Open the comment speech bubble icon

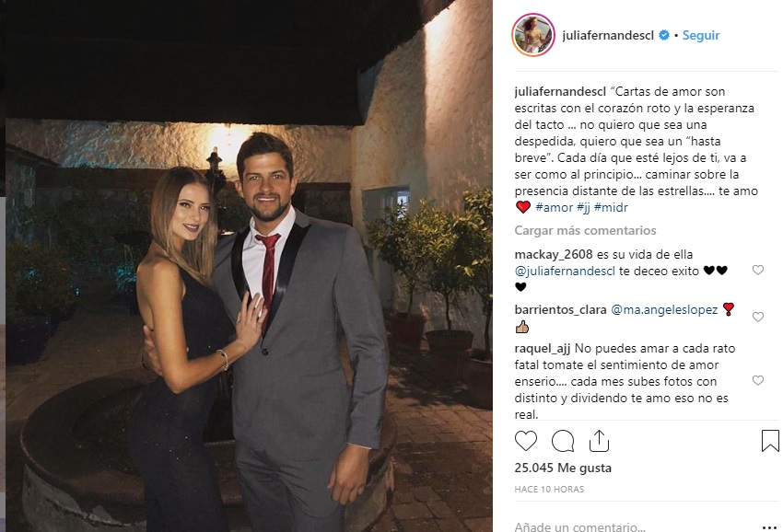pyautogui.click(x=563, y=441)
